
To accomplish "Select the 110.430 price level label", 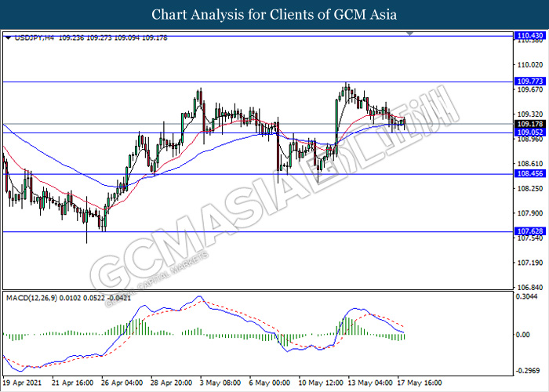I will point(529,35).
